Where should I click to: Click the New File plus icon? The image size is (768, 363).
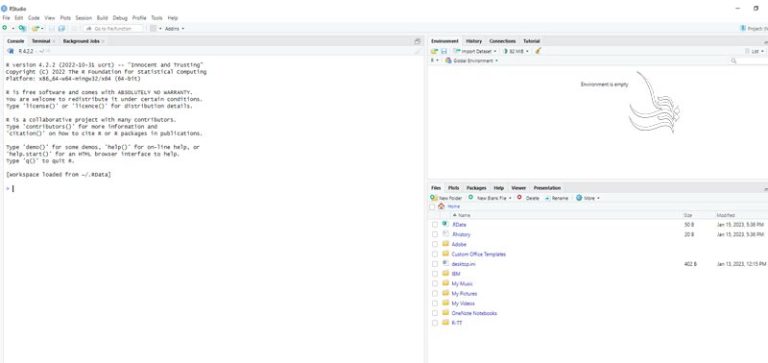5,28
